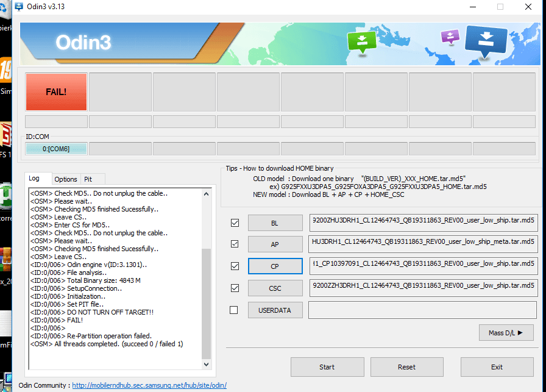Screen dimensions: 546x392
Task: Click the AP file path field
Action: point(423,244)
